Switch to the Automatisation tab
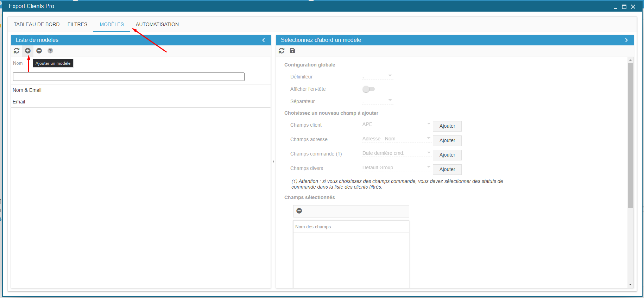Image resolution: width=644 pixels, height=298 pixels. click(x=157, y=24)
